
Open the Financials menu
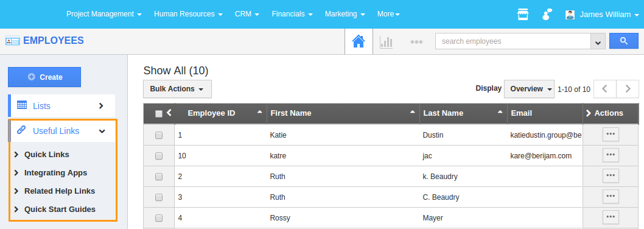click(x=292, y=14)
